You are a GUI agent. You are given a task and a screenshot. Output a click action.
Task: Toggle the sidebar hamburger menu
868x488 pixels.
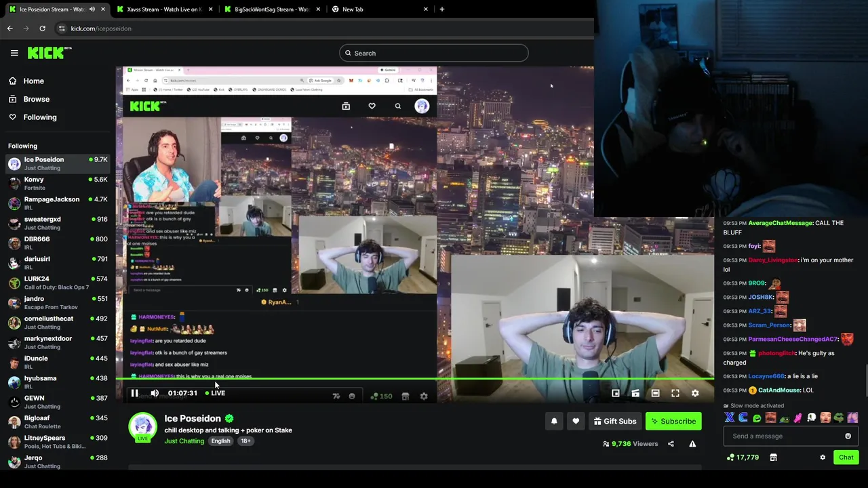pos(14,53)
